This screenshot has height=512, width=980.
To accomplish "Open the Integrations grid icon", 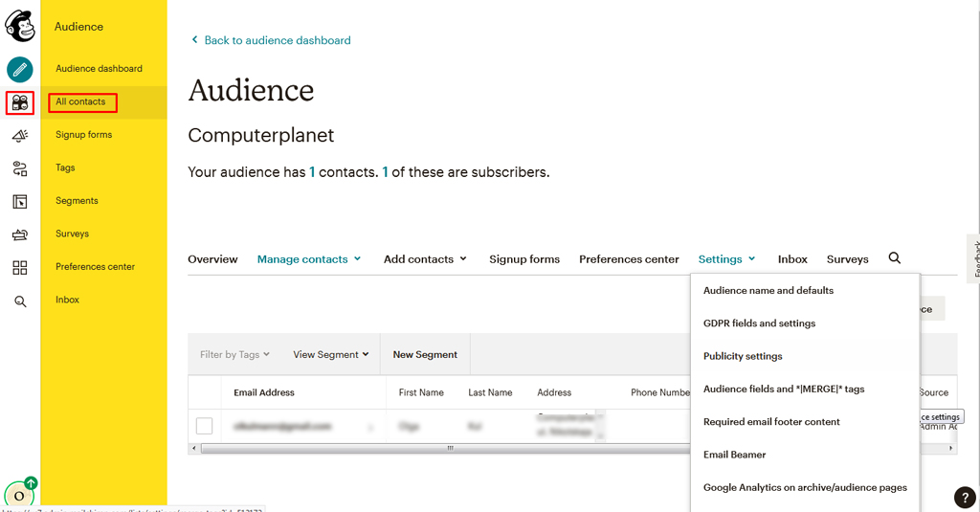I will [20, 268].
